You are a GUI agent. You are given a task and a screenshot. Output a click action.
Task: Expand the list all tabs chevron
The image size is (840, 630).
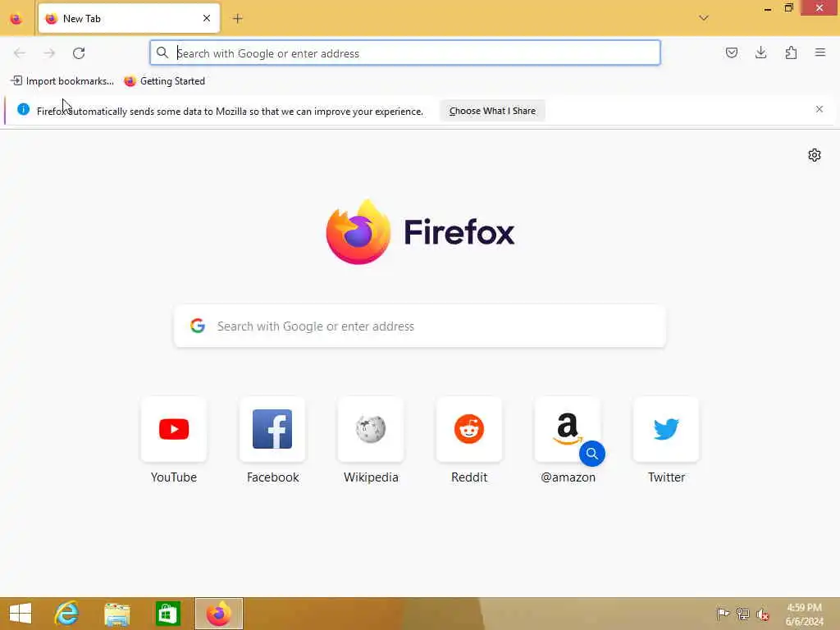(703, 18)
